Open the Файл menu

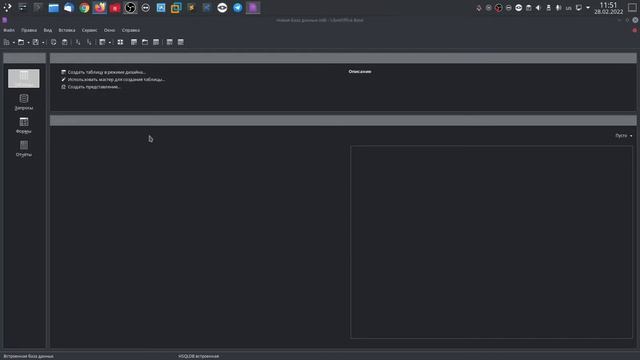[9, 30]
